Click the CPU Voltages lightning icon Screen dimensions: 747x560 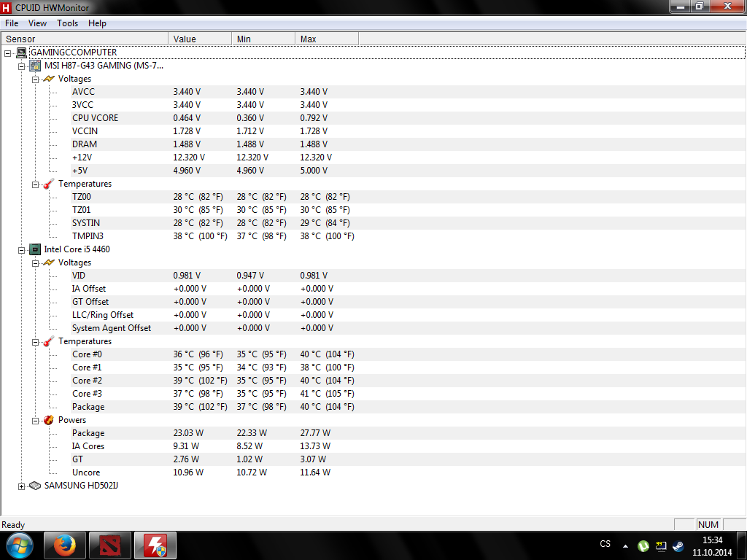[49, 262]
